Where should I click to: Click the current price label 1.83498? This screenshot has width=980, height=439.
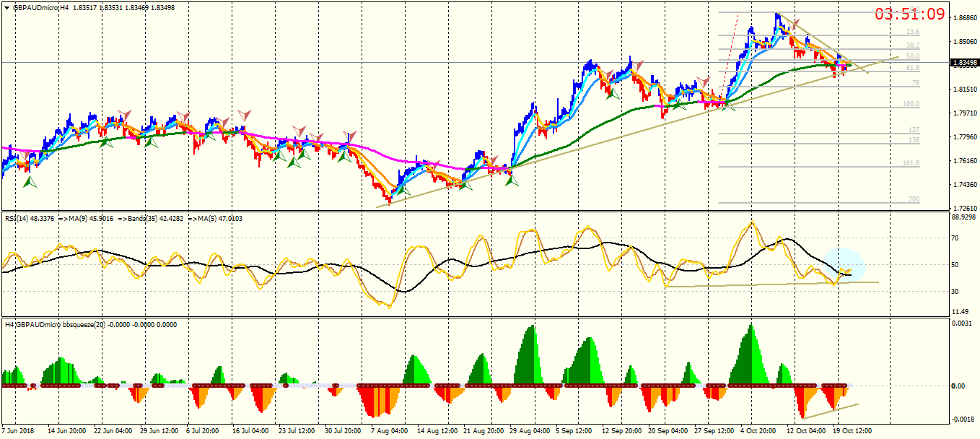965,63
